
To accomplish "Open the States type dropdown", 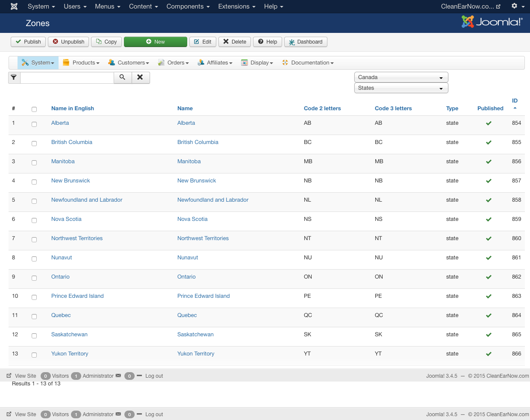I will click(401, 88).
